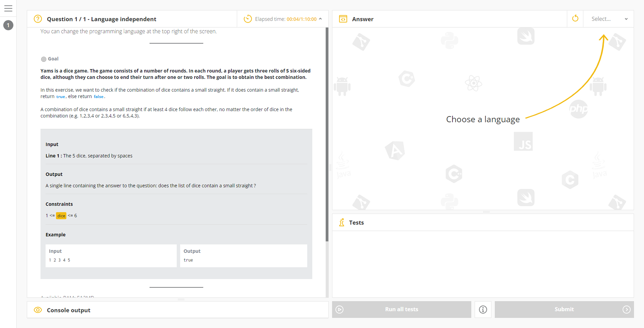Viewport: 644px width, 328px height.
Task: Click the Answer code editor icon
Action: click(x=343, y=19)
